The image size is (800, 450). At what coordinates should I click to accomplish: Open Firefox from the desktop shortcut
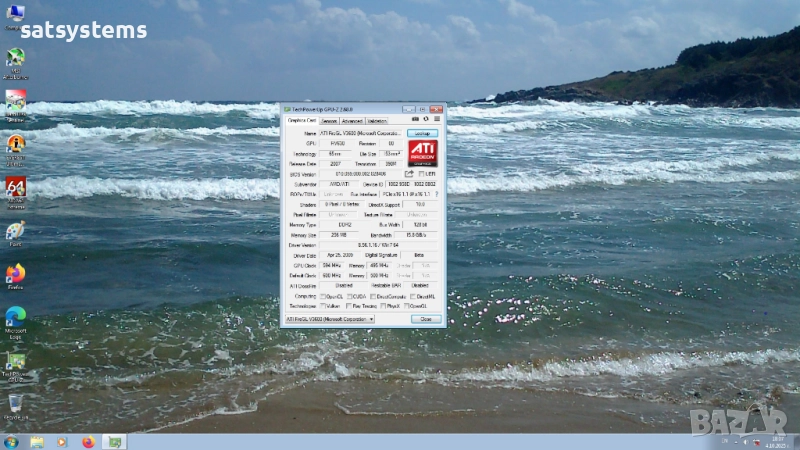coord(15,274)
